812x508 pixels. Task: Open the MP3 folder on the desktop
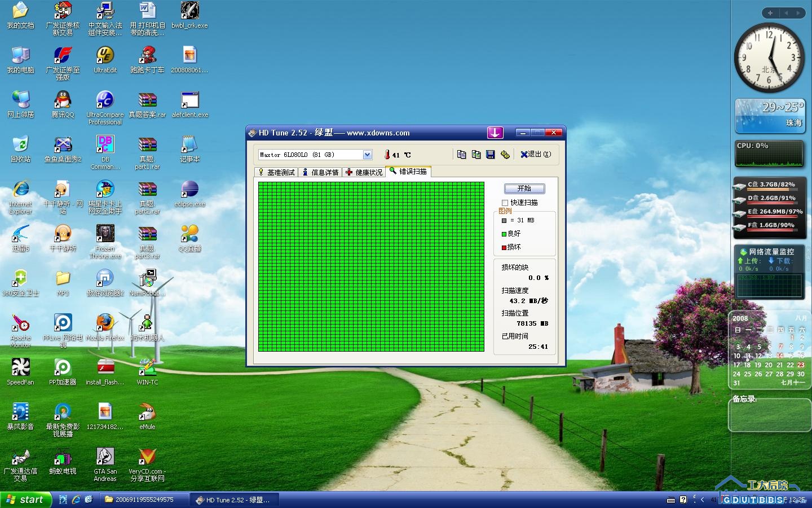pos(63,283)
